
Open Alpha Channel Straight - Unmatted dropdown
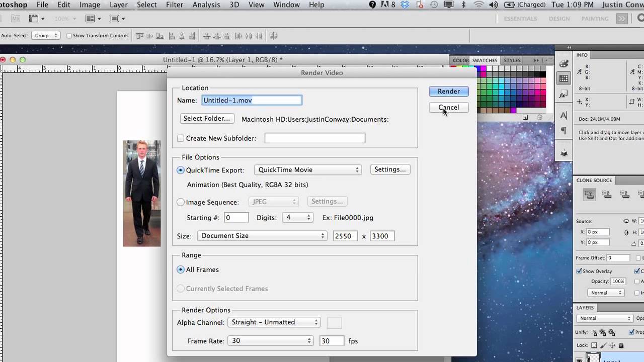tap(274, 322)
